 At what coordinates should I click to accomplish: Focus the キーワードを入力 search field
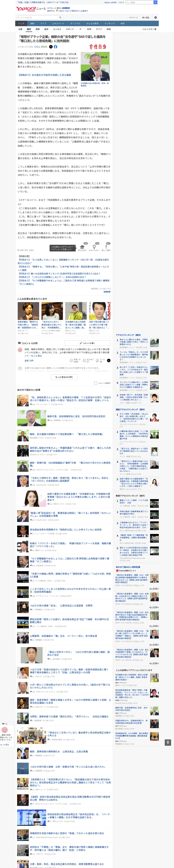[38, 18]
